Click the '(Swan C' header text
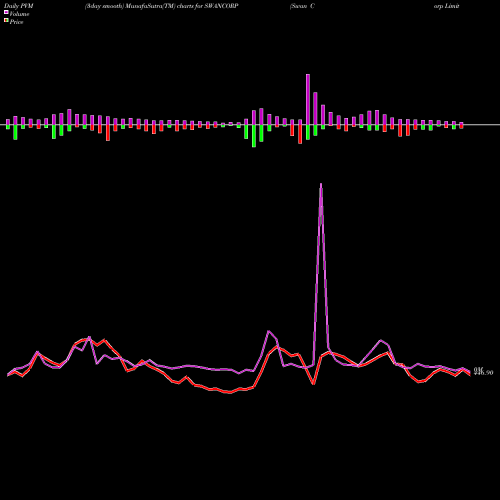500x500 pixels. pyautogui.click(x=302, y=6)
